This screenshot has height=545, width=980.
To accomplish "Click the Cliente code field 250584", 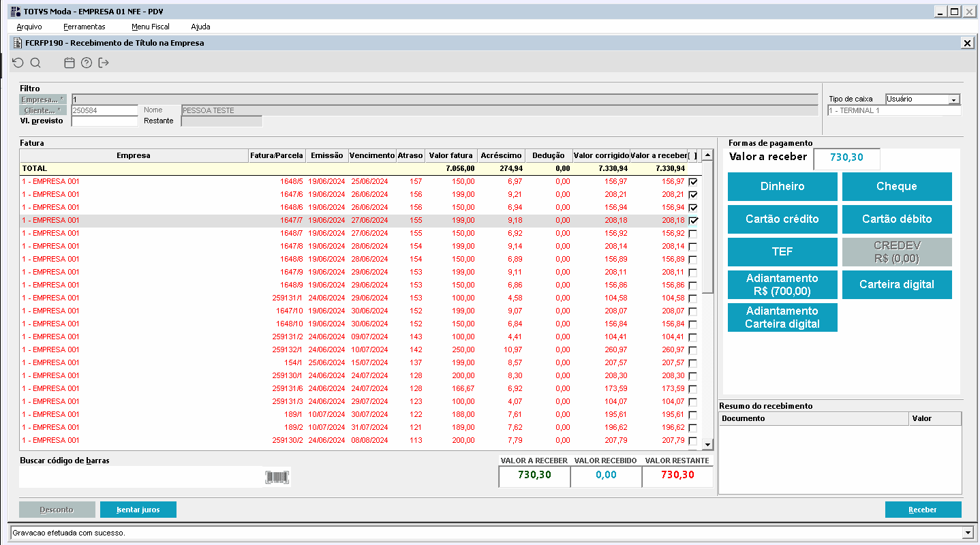I will point(105,110).
